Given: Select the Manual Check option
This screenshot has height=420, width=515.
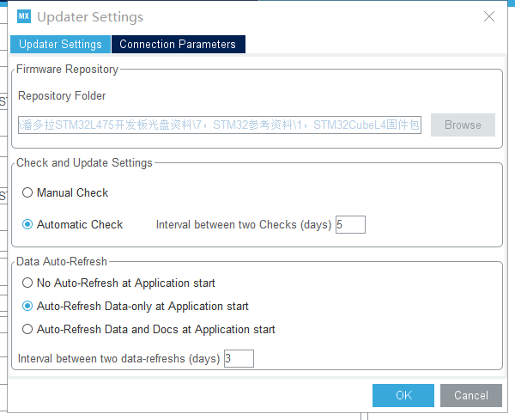Looking at the screenshot, I should point(65,192).
